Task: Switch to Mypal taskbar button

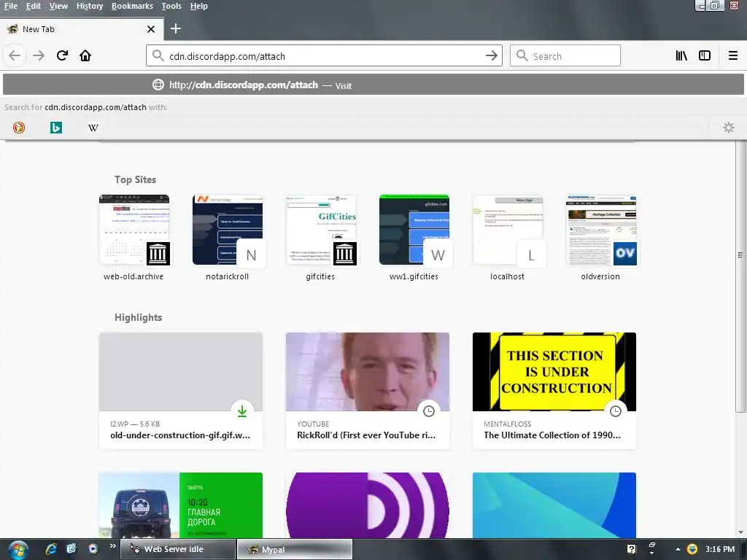Action: pyautogui.click(x=295, y=549)
